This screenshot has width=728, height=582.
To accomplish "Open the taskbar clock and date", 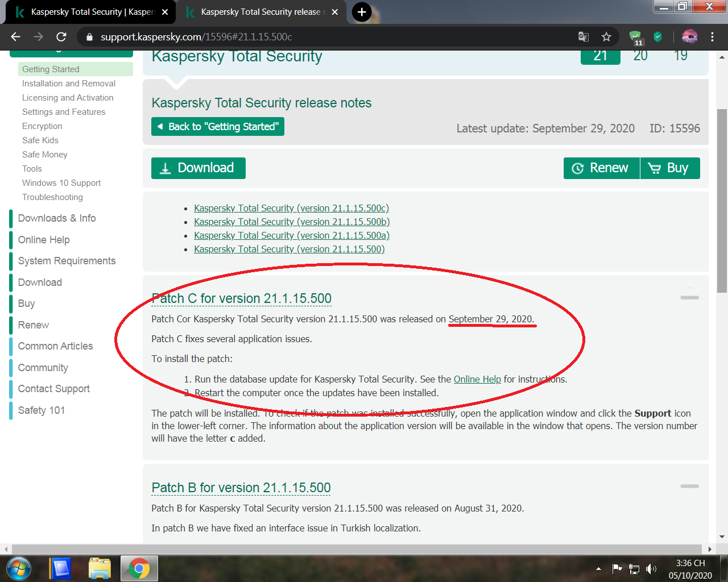I will click(x=690, y=569).
